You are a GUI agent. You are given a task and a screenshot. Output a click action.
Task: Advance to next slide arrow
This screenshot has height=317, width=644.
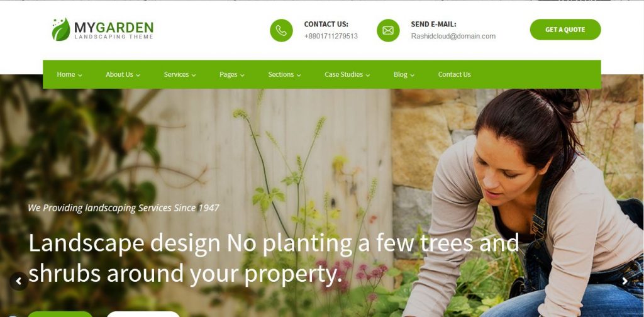pos(625,281)
